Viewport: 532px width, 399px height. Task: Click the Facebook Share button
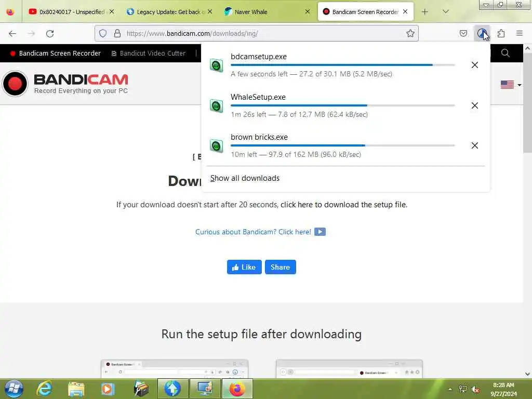tap(280, 267)
